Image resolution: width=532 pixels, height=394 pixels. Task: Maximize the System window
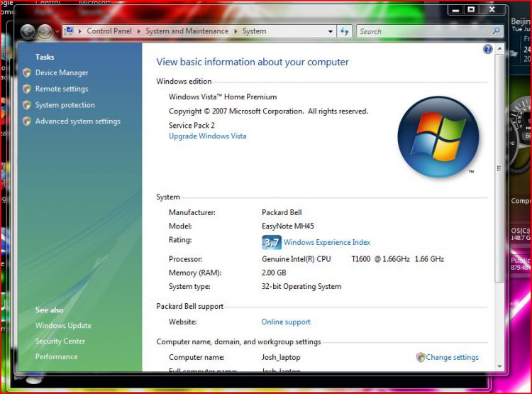click(471, 10)
